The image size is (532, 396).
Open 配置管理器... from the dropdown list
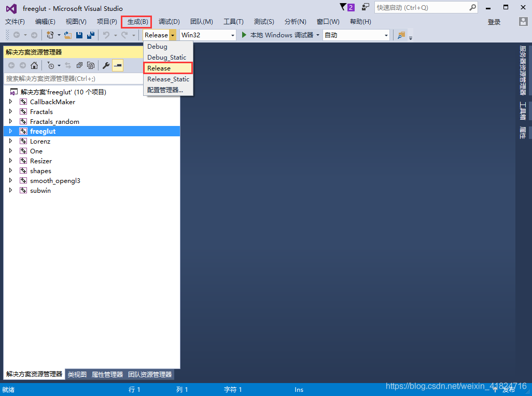[169, 90]
